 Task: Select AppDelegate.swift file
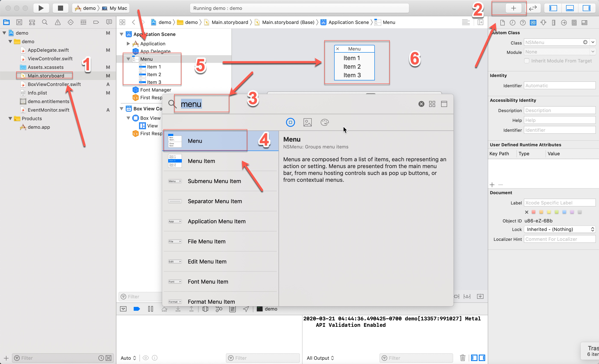click(x=48, y=50)
